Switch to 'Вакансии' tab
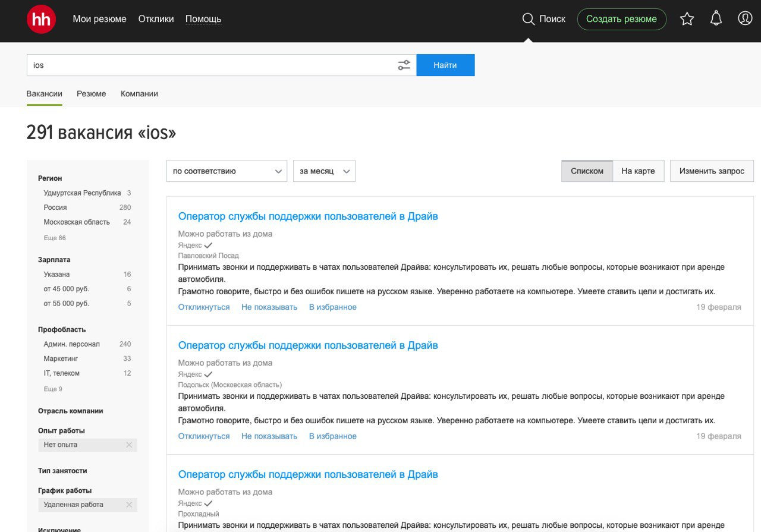 [x=44, y=94]
